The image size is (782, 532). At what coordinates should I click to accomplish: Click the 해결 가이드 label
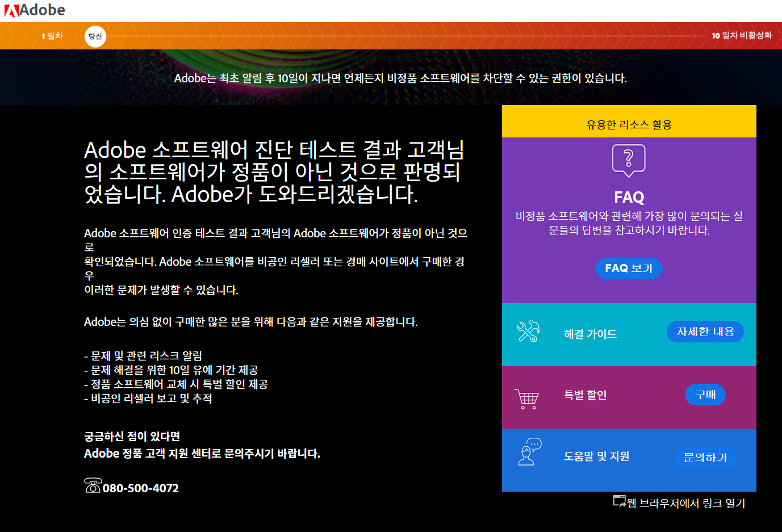[x=591, y=334]
